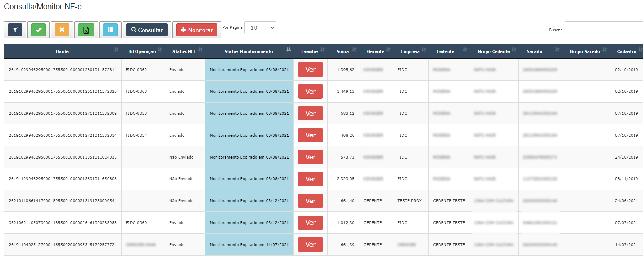Open Ver events for FIDC-0054 row

pyautogui.click(x=310, y=135)
